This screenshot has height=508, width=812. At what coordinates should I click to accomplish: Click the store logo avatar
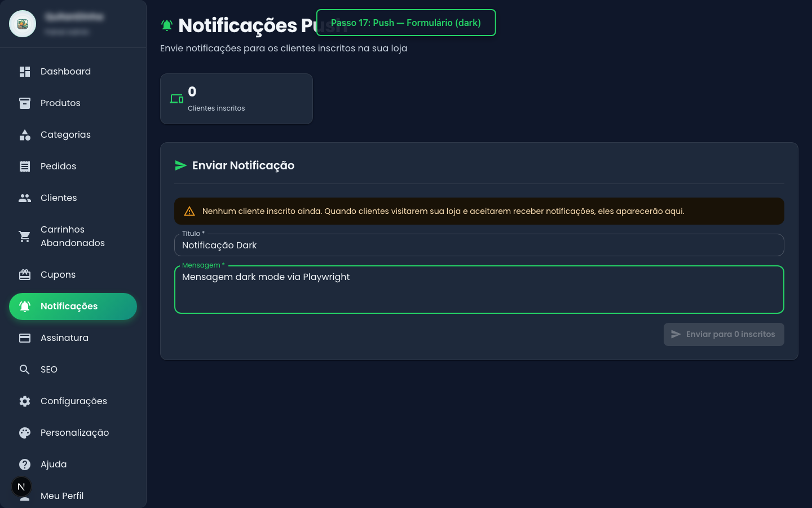click(23, 24)
